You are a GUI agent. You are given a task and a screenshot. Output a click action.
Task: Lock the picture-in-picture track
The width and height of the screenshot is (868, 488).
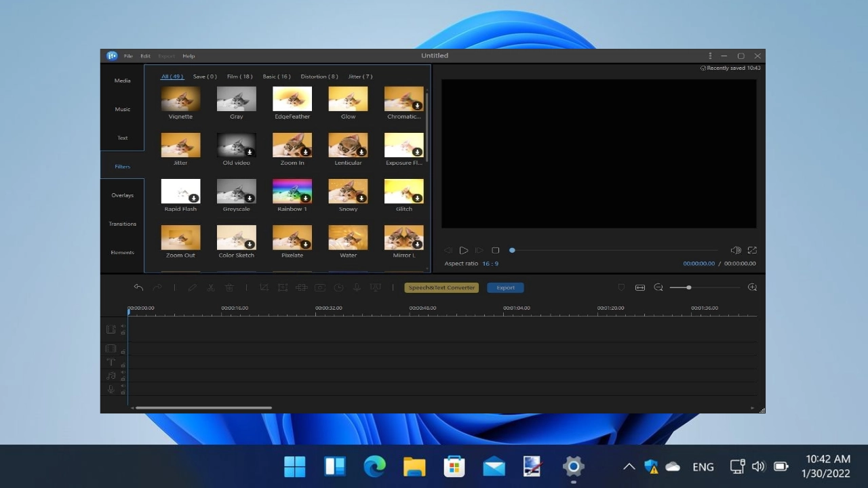[123, 352]
